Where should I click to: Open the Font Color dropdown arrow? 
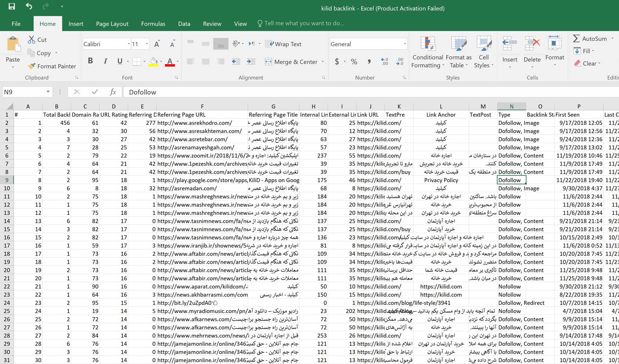click(178, 62)
